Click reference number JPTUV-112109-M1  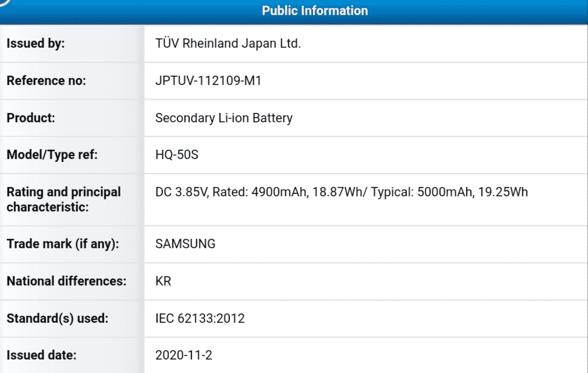click(x=208, y=81)
